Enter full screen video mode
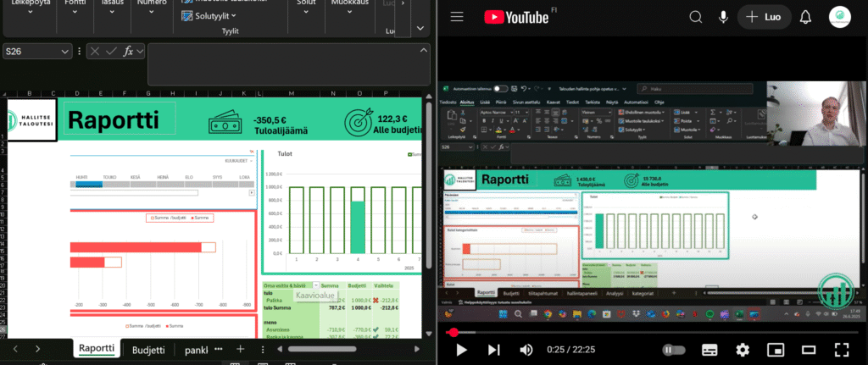The image size is (868, 365). 842,350
